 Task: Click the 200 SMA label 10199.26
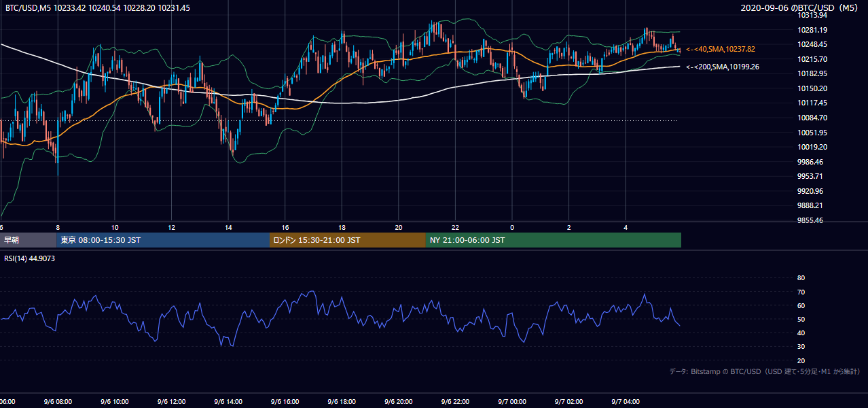point(723,67)
